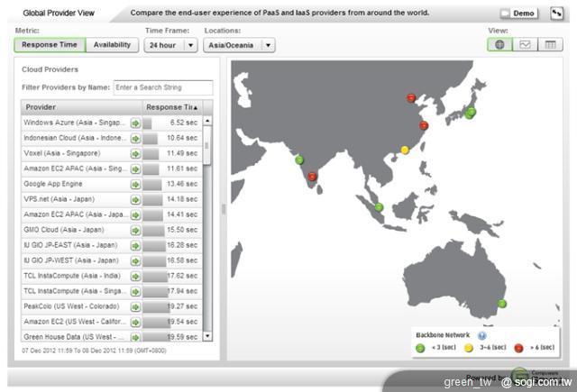Switch to globe map view

[499, 45]
